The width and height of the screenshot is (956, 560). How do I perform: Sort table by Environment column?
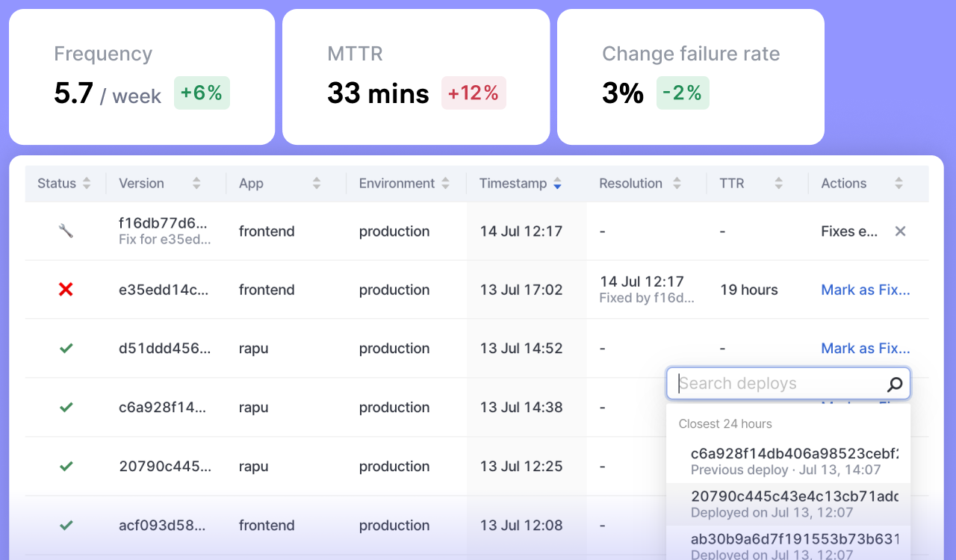[446, 184]
